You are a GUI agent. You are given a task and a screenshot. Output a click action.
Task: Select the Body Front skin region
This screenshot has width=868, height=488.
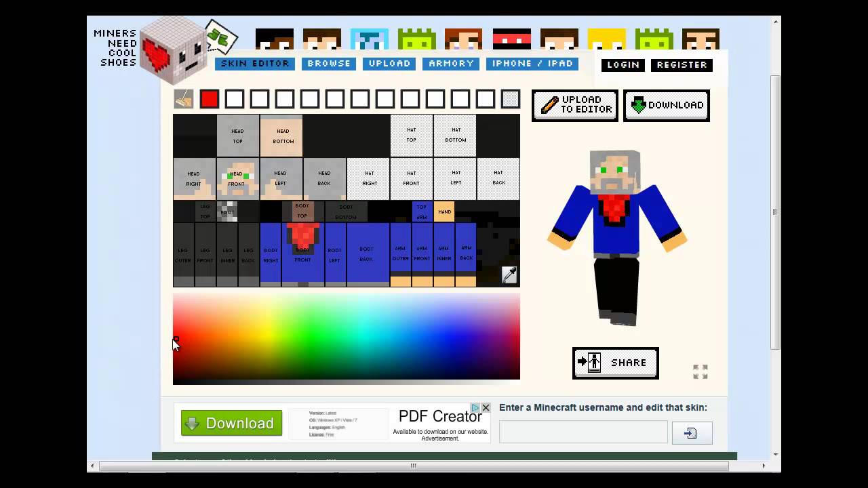pos(303,255)
